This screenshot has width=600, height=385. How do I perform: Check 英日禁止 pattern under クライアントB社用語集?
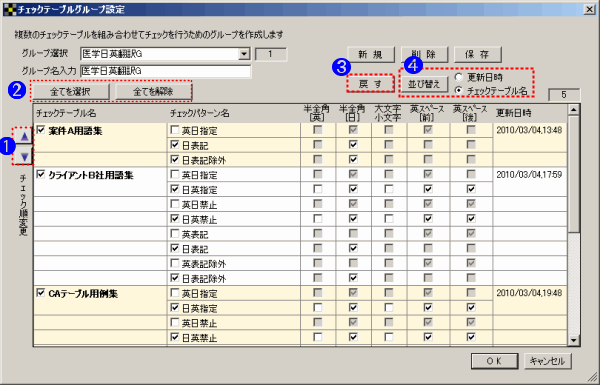[175, 204]
